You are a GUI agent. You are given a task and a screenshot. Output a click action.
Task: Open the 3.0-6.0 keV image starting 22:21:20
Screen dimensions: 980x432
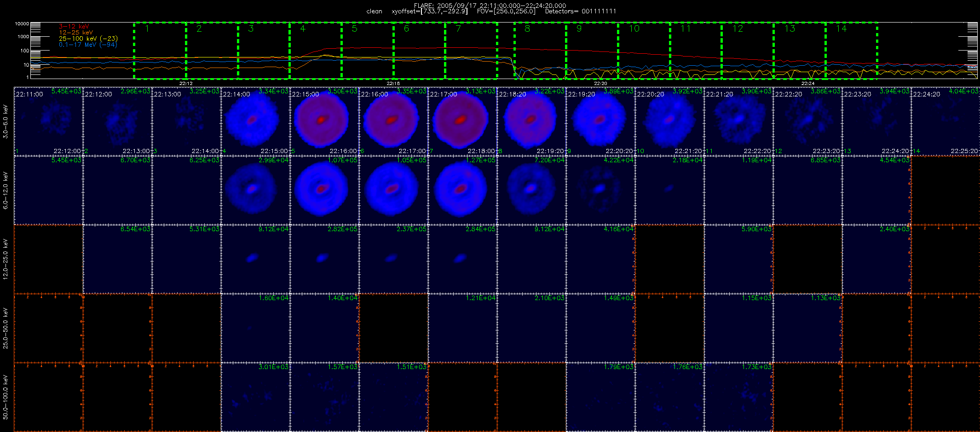click(x=738, y=121)
